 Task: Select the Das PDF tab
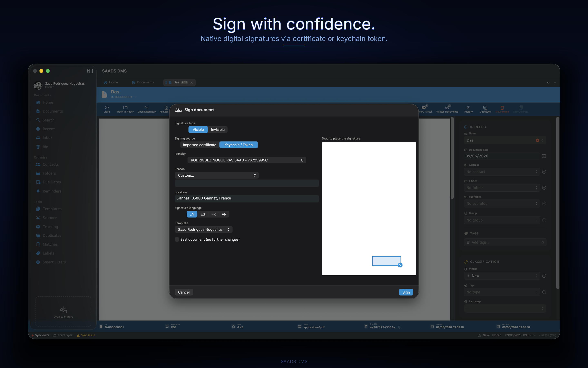pyautogui.click(x=179, y=83)
